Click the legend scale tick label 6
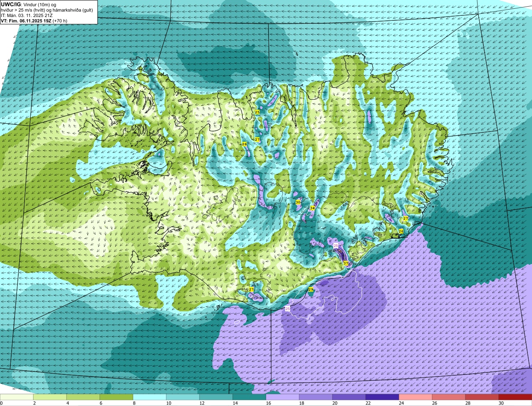This screenshot has height=406, width=532. click(x=101, y=403)
